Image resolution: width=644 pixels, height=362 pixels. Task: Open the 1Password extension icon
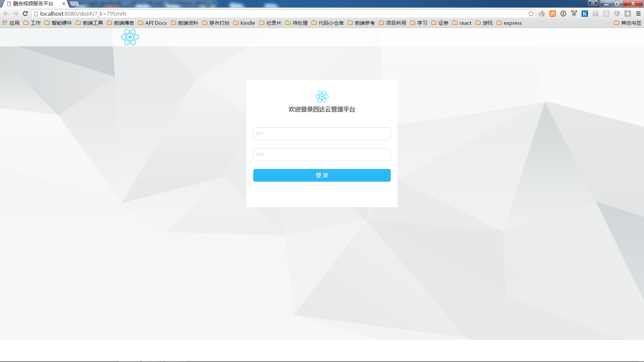563,14
